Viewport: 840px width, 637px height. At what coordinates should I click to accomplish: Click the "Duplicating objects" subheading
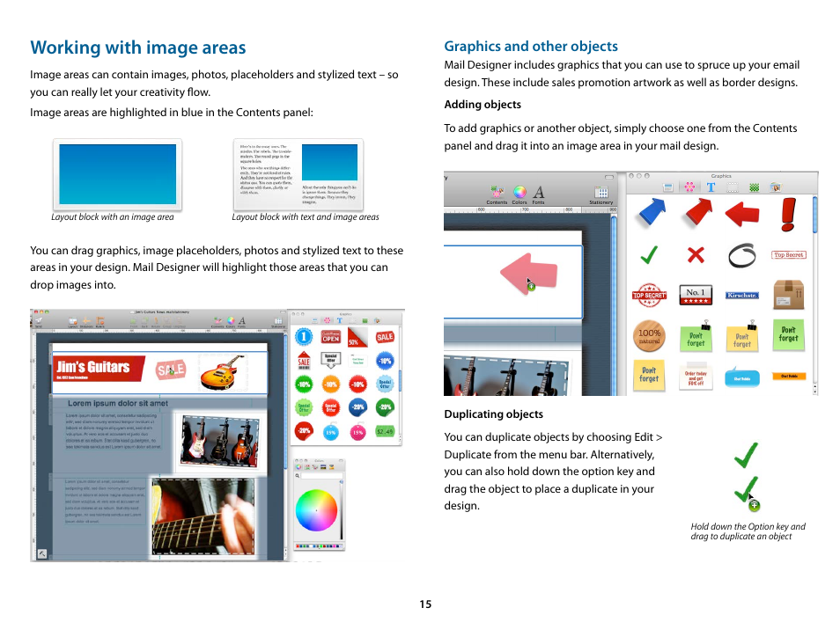[493, 414]
